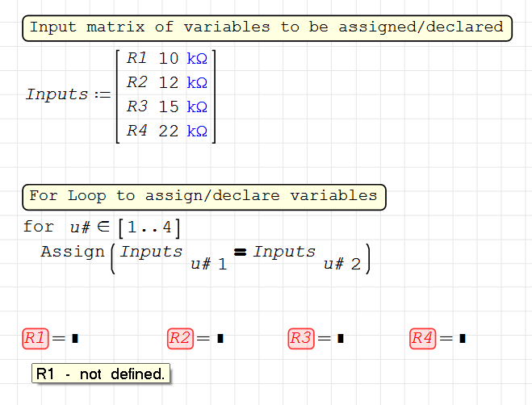Click the 'Assign' function name

73,252
